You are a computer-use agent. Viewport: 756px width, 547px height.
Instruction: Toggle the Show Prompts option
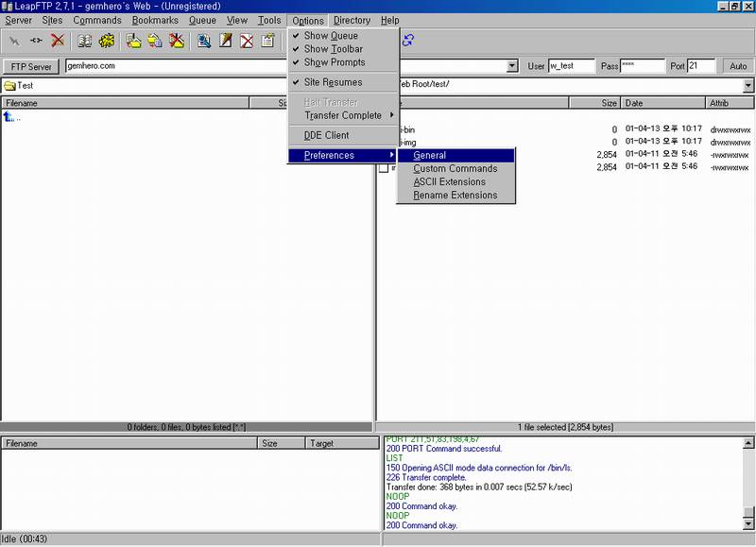coord(344,62)
